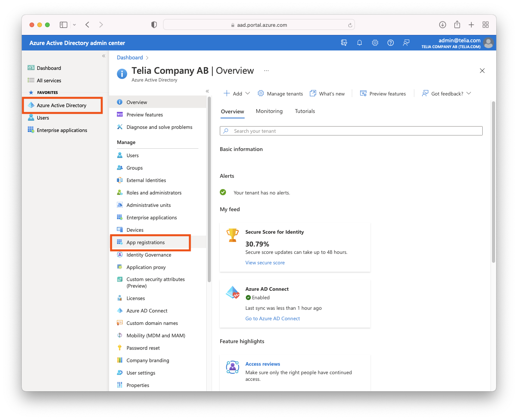Open the notifications bell
This screenshot has height=420, width=518.
coord(360,43)
